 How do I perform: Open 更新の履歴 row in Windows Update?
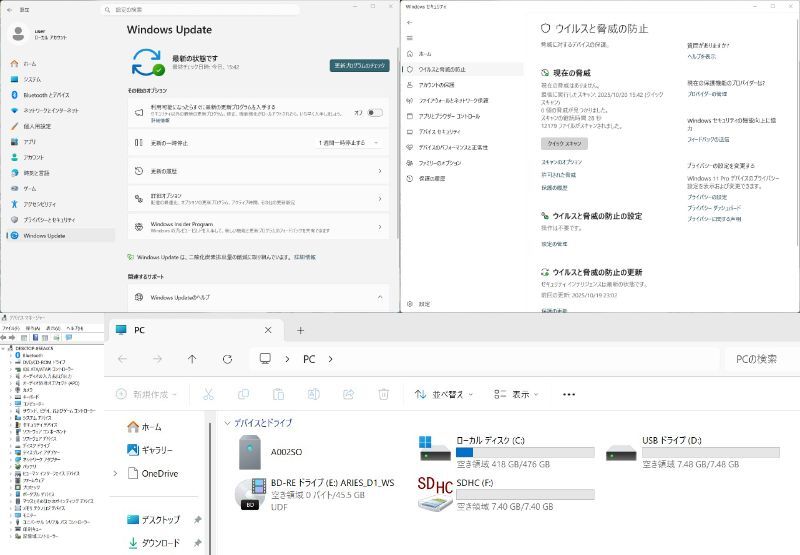click(258, 171)
